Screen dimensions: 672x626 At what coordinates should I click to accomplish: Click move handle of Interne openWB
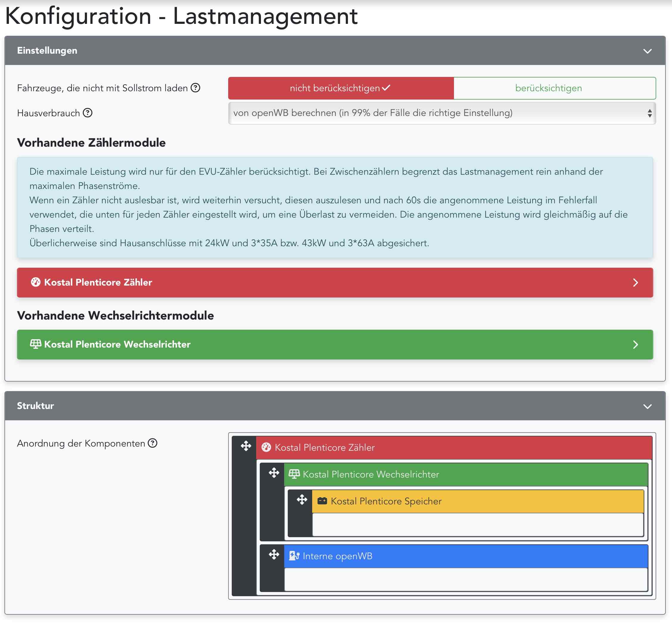pyautogui.click(x=274, y=555)
